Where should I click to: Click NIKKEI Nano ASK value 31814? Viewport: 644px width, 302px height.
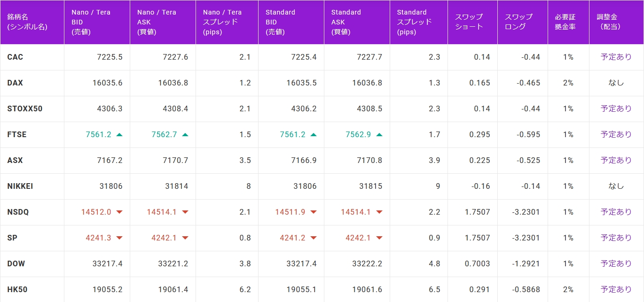[x=177, y=186]
